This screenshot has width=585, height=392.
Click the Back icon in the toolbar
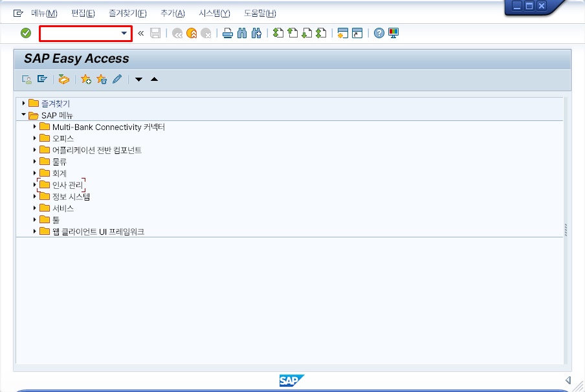(177, 33)
